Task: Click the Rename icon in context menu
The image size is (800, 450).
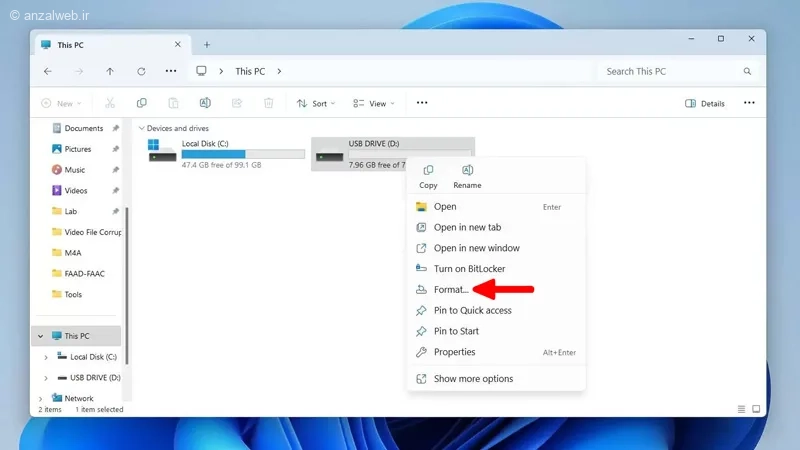Action: pyautogui.click(x=467, y=170)
